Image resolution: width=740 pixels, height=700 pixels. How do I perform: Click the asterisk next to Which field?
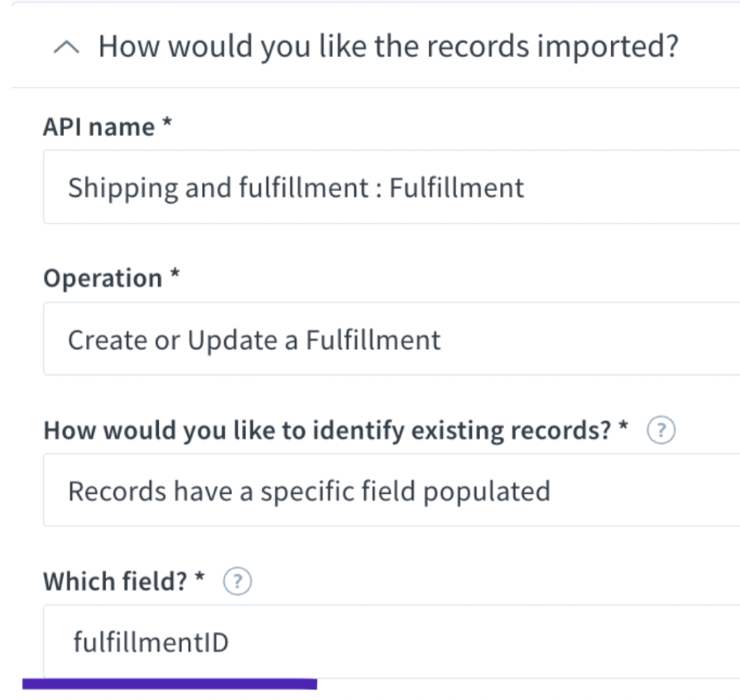[x=199, y=577]
